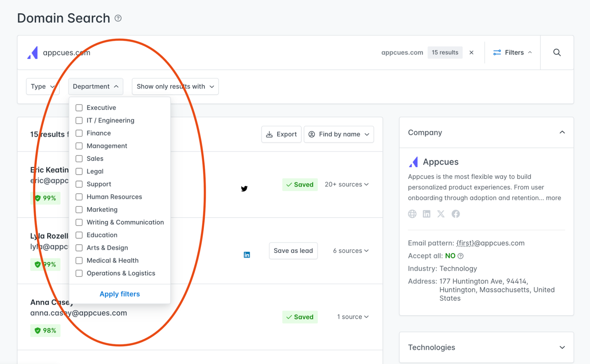This screenshot has height=364, width=590.
Task: Expand the 20+ sources dropdown on Eric's row
Action: 346,184
